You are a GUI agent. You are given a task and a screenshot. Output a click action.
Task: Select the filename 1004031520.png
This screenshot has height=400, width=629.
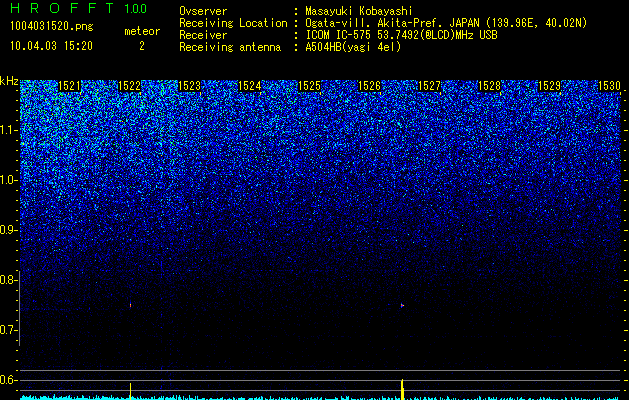[52, 26]
